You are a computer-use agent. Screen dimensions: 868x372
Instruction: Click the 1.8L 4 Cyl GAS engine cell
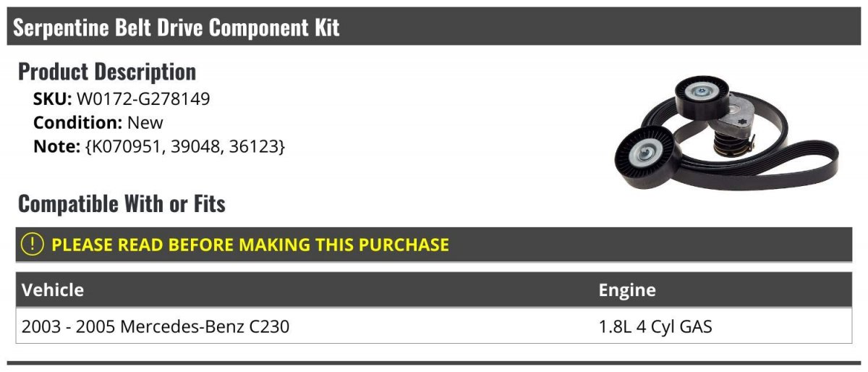coord(655,326)
